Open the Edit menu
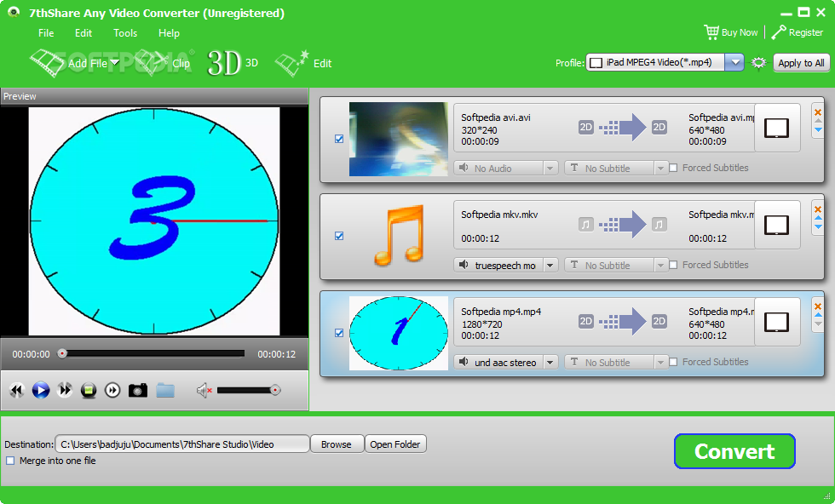 [x=83, y=33]
